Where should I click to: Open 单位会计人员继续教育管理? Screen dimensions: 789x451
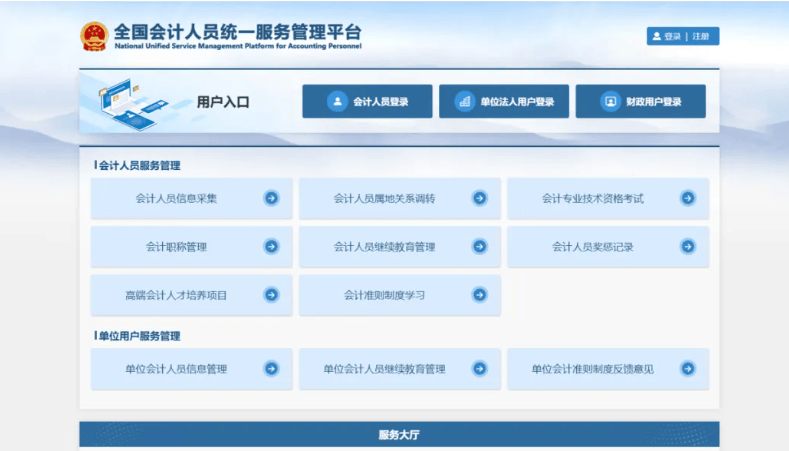pyautogui.click(x=384, y=369)
